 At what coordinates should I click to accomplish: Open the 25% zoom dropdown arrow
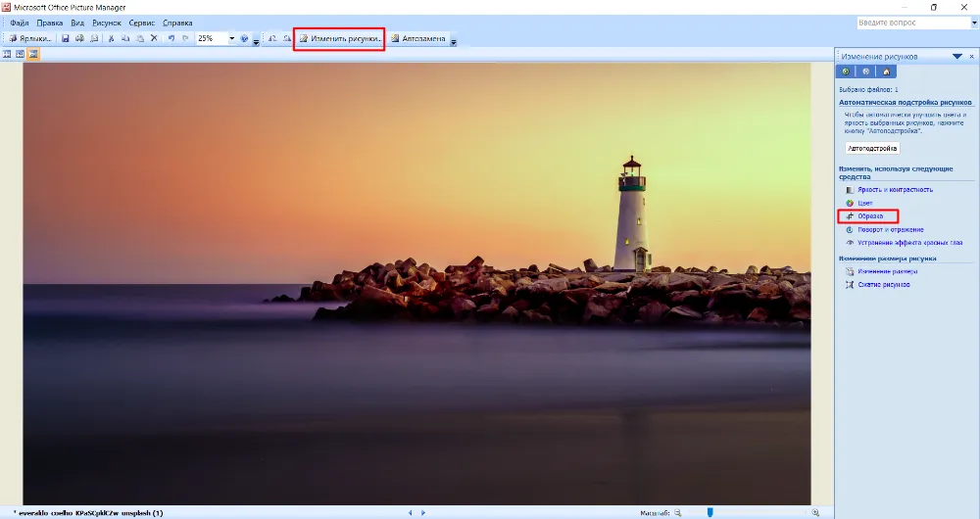pos(232,38)
